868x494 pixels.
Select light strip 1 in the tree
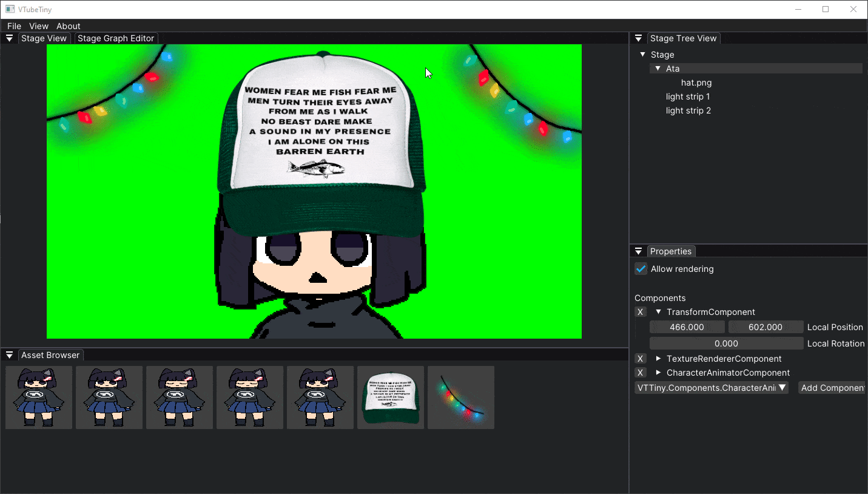[x=688, y=96]
